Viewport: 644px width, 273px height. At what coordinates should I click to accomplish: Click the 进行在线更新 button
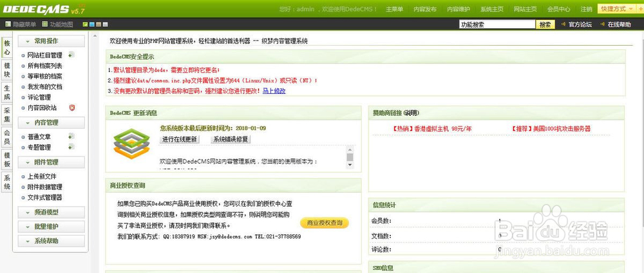point(180,139)
